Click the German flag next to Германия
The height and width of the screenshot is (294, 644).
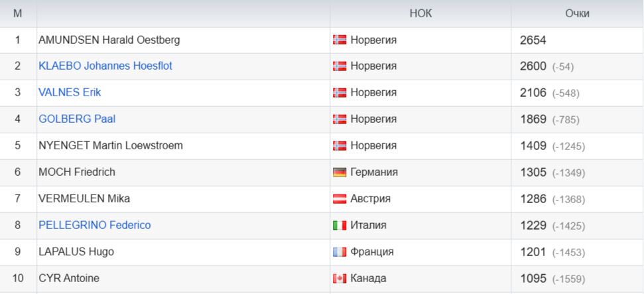340,173
